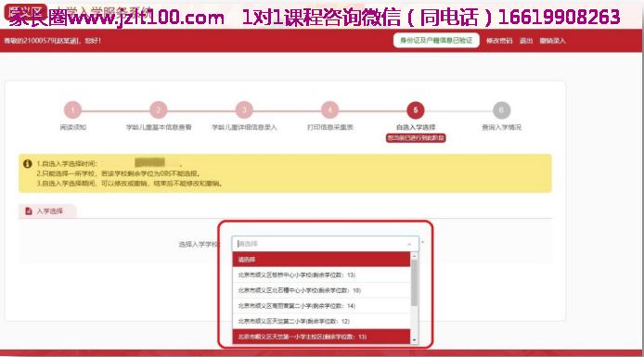Click the 学龄儿童详细信息录入 step label
The height and width of the screenshot is (357, 644).
coord(244,127)
